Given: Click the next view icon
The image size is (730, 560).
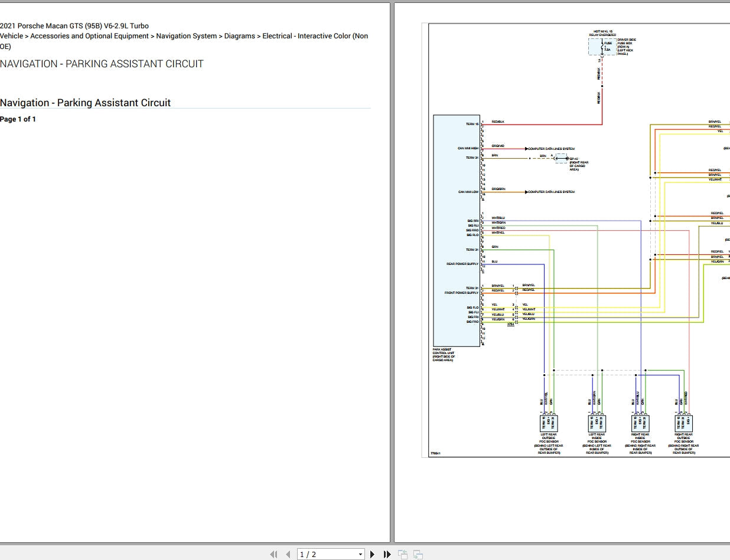Looking at the screenshot, I should [418, 554].
